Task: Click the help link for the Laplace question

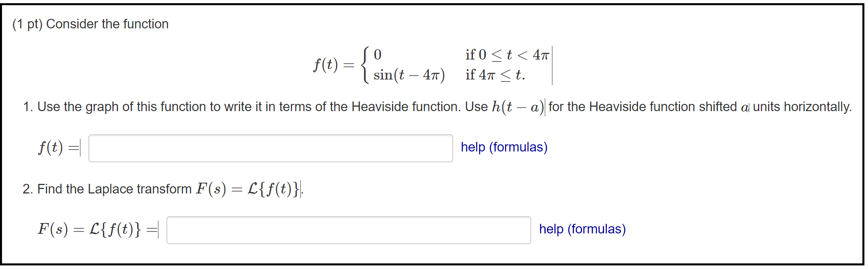Action: coord(582,229)
